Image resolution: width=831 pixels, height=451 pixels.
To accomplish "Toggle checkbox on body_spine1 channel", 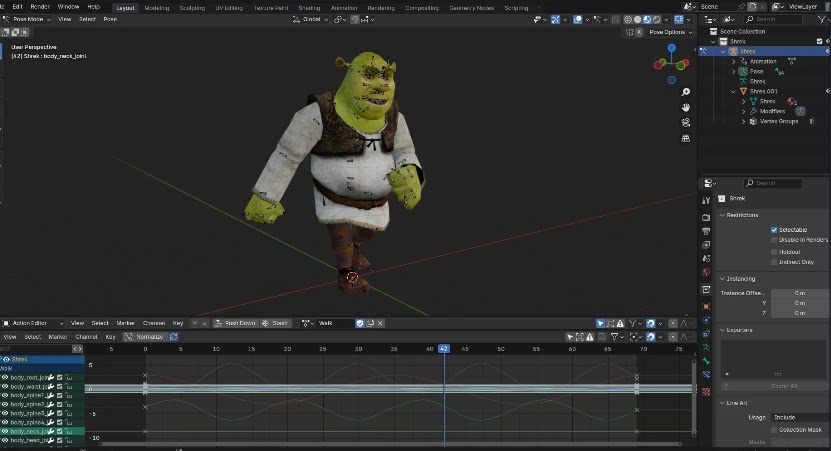I will [59, 395].
